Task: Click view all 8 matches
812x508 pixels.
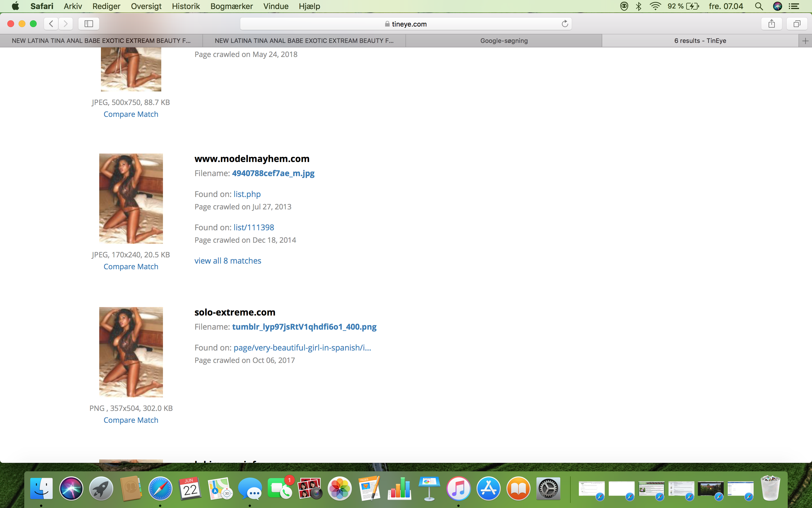Action: pyautogui.click(x=228, y=260)
